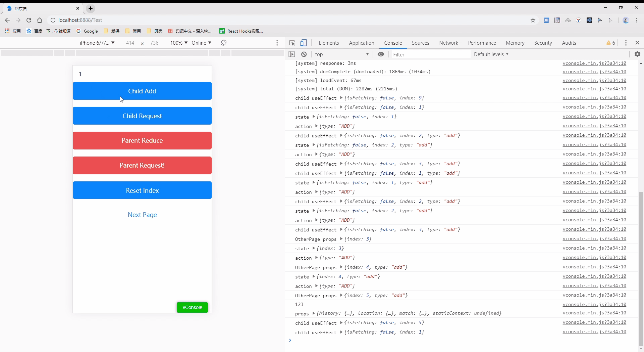644x352 pixels.
Task: Click the warnings count indicator
Action: pos(611,43)
